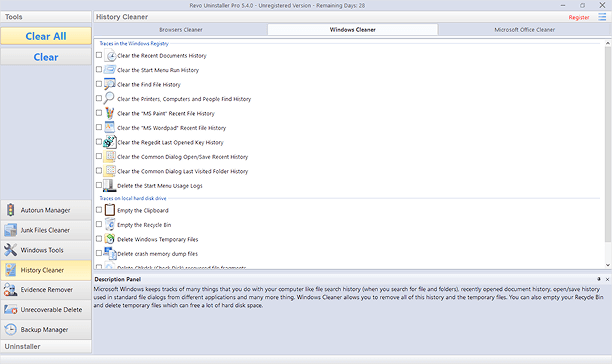The height and width of the screenshot is (364, 612).
Task: Click the Empty the Clipboard icon
Action: 110,210
